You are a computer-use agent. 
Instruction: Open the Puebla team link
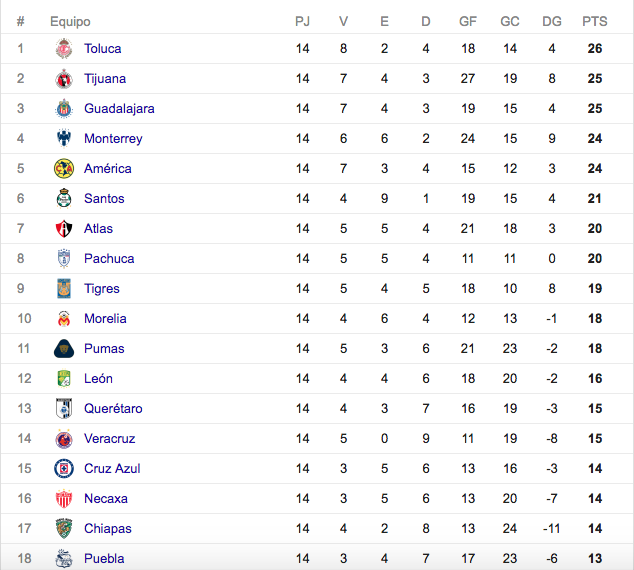[x=104, y=558]
